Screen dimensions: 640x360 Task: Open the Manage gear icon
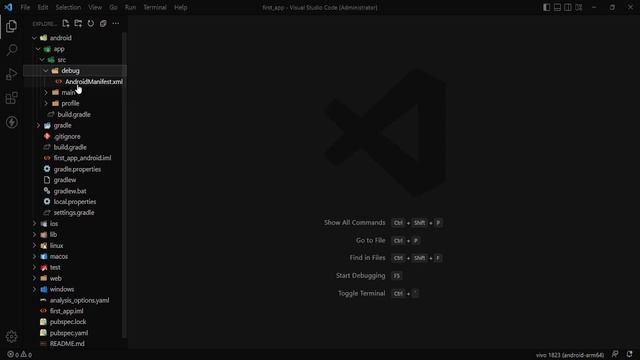(11, 337)
